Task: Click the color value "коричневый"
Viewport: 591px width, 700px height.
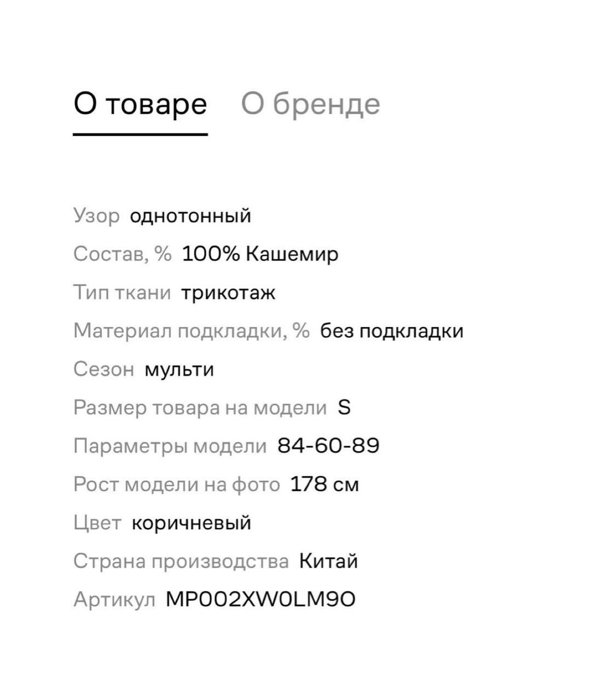Action: 191,522
